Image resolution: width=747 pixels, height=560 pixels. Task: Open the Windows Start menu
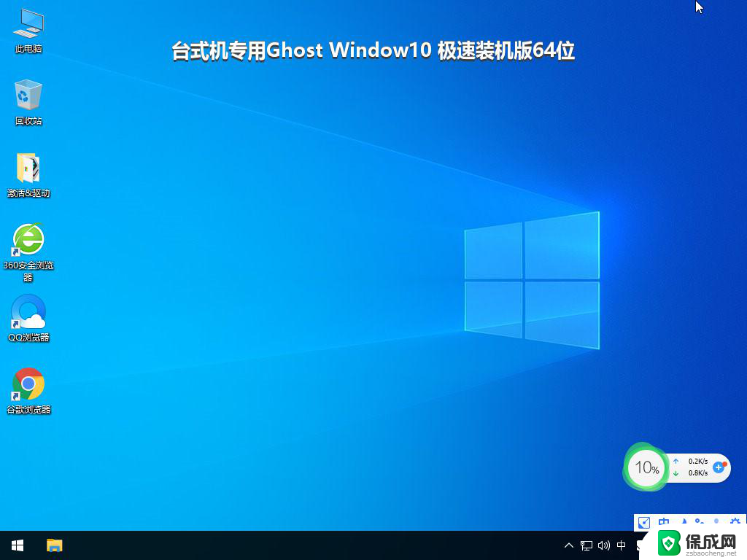(18, 545)
